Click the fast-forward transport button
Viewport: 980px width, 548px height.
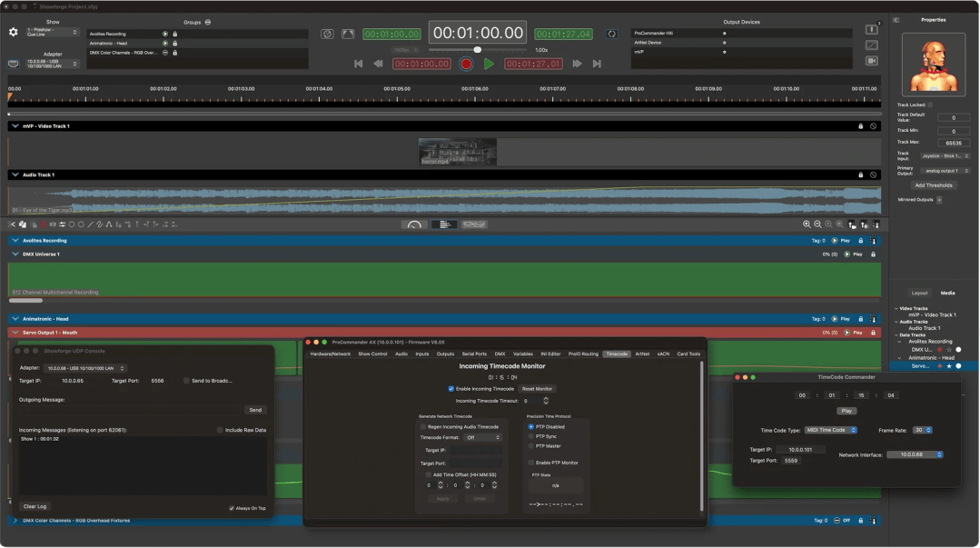[577, 64]
